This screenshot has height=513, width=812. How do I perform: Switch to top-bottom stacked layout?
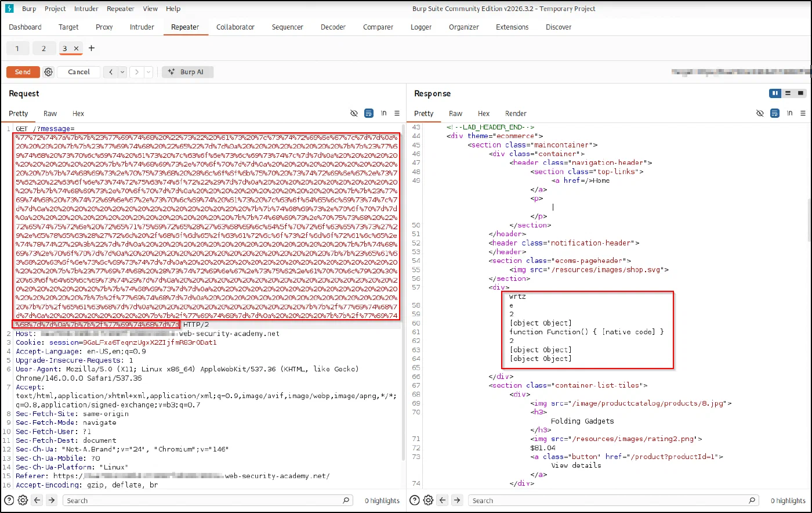coord(788,93)
